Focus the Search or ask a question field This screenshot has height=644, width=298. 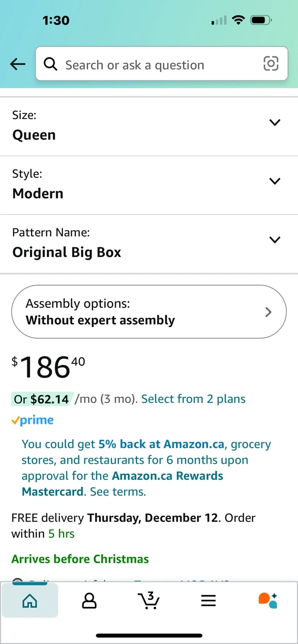[x=162, y=64]
